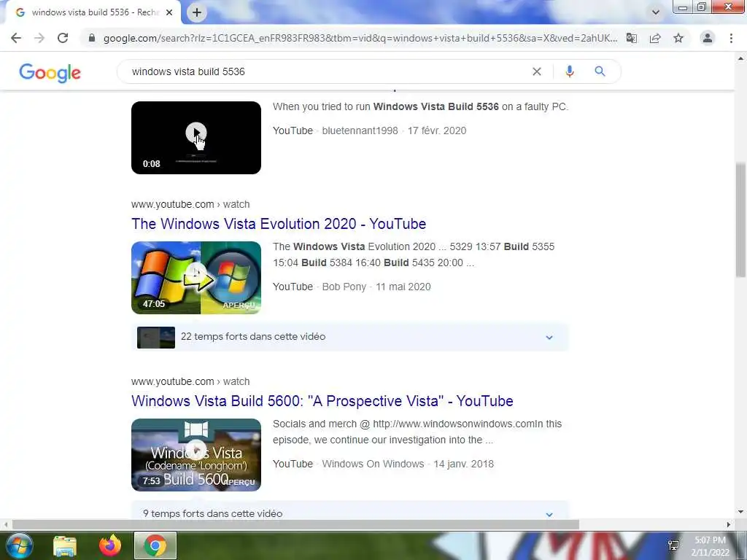Expand '22 temps forts dans cette vidéo'
The height and width of the screenshot is (560, 747).
(350, 337)
